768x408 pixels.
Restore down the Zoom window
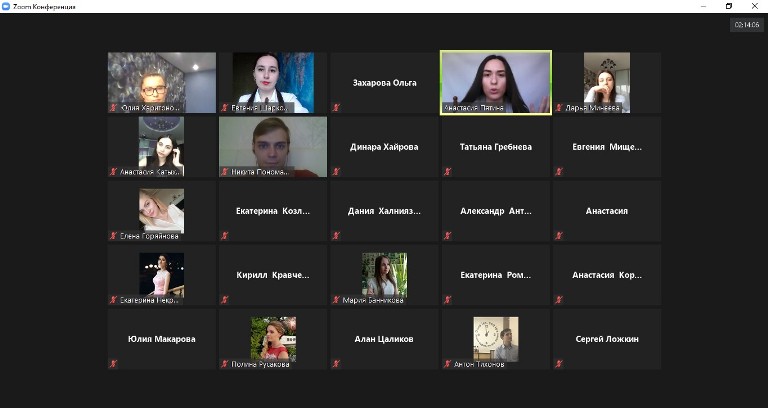[x=729, y=6]
